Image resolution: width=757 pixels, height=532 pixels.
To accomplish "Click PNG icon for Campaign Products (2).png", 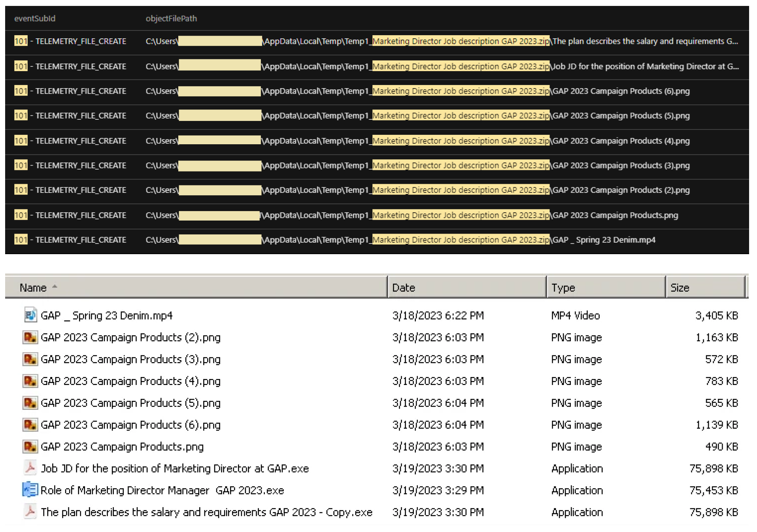I will pyautogui.click(x=30, y=338).
